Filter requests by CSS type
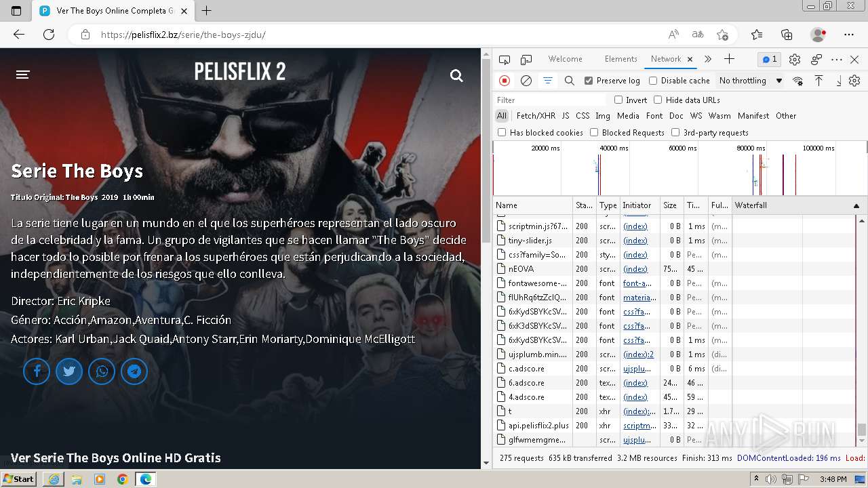 pyautogui.click(x=583, y=116)
